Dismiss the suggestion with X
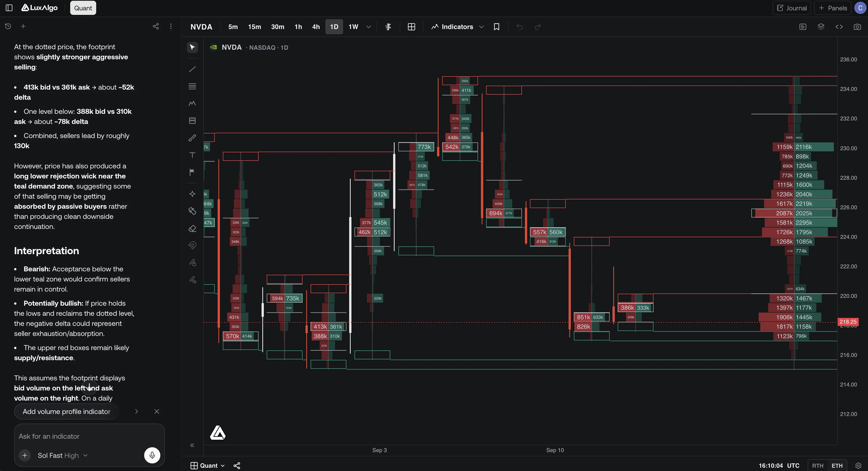868x471 pixels. 157,411
